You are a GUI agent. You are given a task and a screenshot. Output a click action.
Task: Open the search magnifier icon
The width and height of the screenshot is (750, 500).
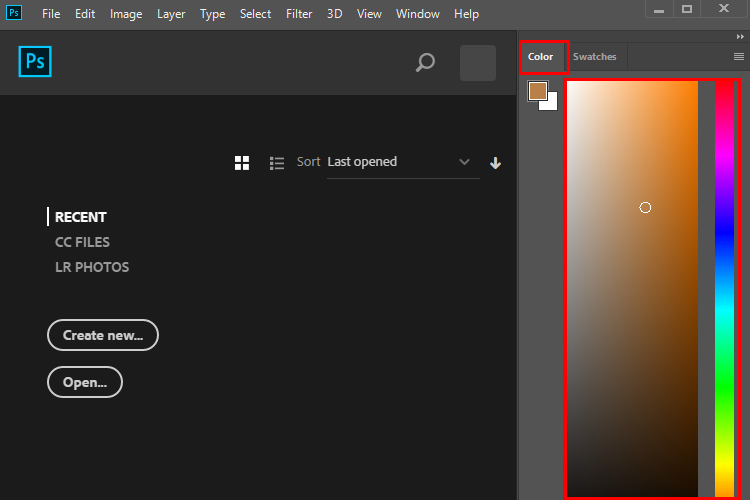pyautogui.click(x=425, y=62)
